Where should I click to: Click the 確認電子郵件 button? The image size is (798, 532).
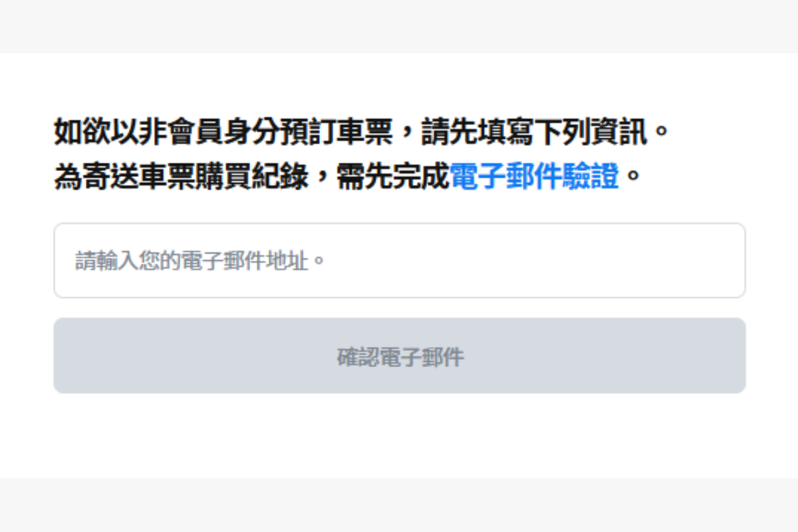pyautogui.click(x=399, y=355)
